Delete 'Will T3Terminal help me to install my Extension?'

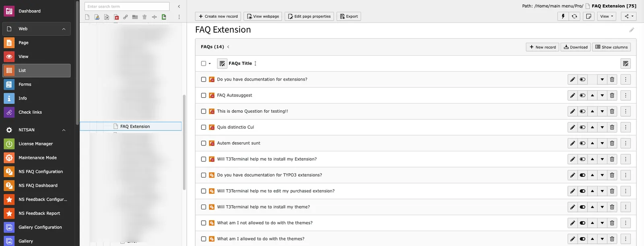click(x=612, y=159)
